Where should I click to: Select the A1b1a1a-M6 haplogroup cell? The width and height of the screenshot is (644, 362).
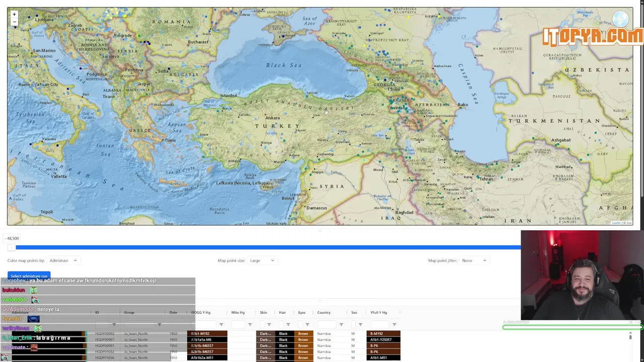click(x=207, y=340)
